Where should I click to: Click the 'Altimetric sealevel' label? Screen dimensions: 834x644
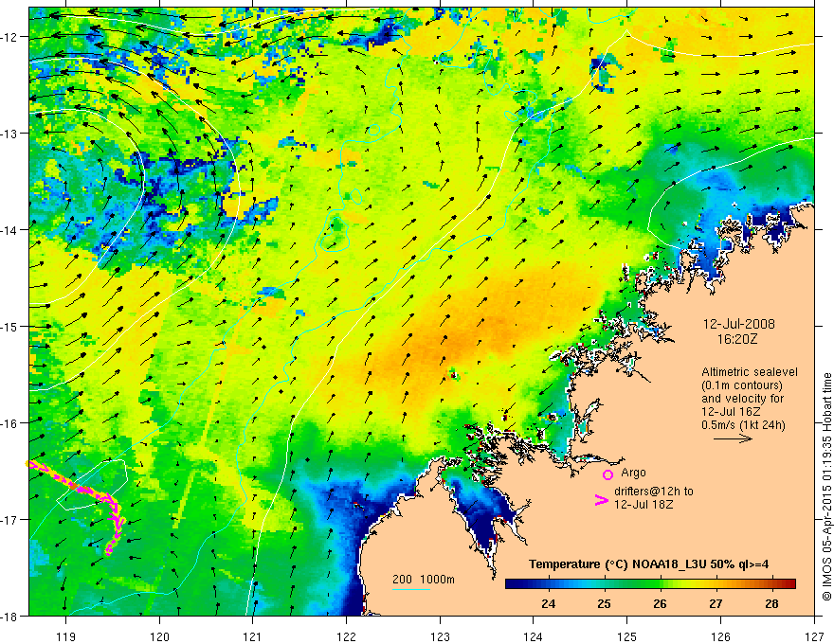750,372
